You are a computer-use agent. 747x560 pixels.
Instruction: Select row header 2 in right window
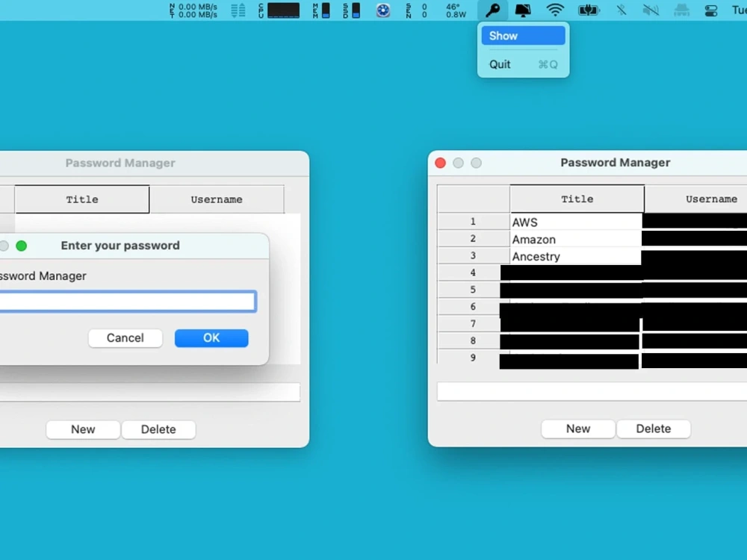point(473,239)
